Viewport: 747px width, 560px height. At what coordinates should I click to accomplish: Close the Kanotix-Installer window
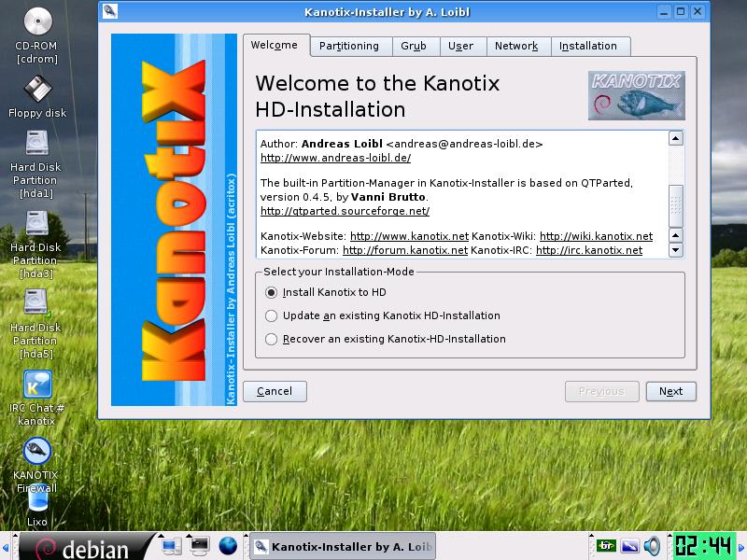pos(698,11)
